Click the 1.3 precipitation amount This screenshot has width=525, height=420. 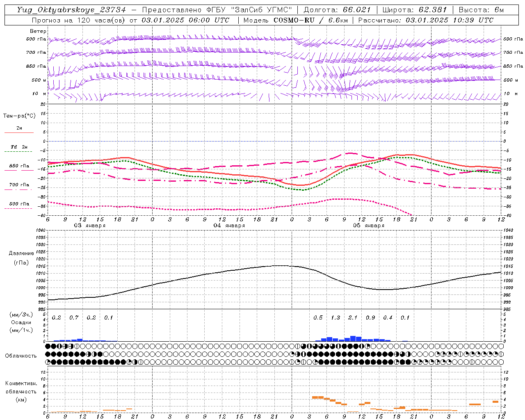[x=336, y=317]
